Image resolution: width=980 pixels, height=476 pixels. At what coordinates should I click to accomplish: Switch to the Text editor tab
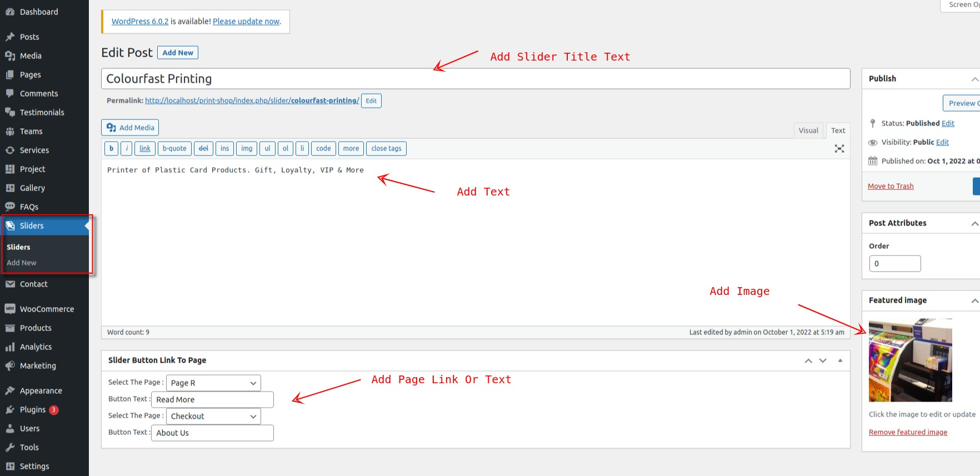click(x=838, y=131)
